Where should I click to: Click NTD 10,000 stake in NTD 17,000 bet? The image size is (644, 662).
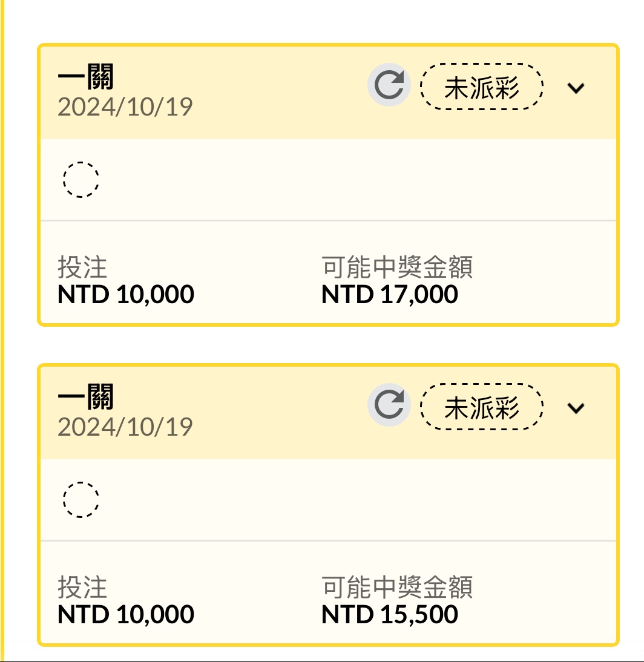click(x=126, y=295)
